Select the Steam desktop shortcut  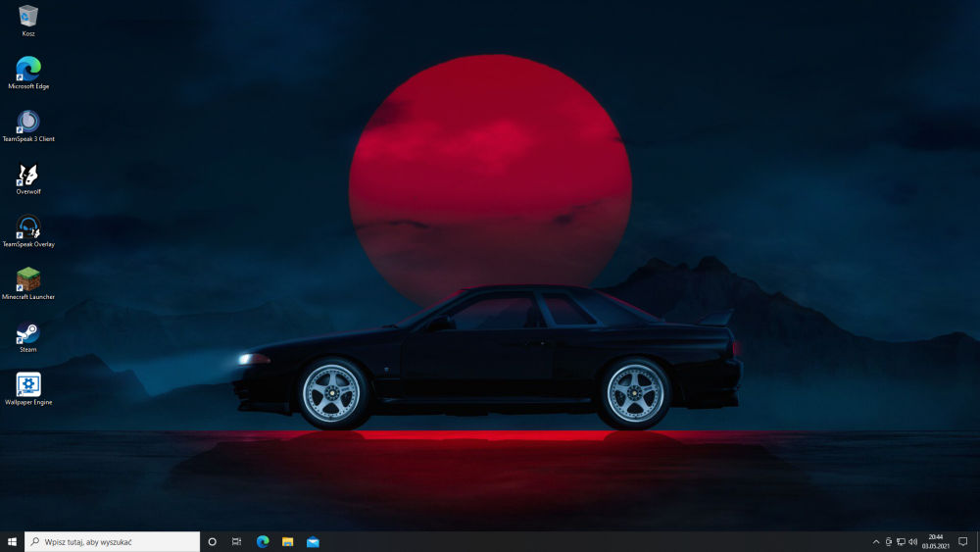(x=28, y=332)
